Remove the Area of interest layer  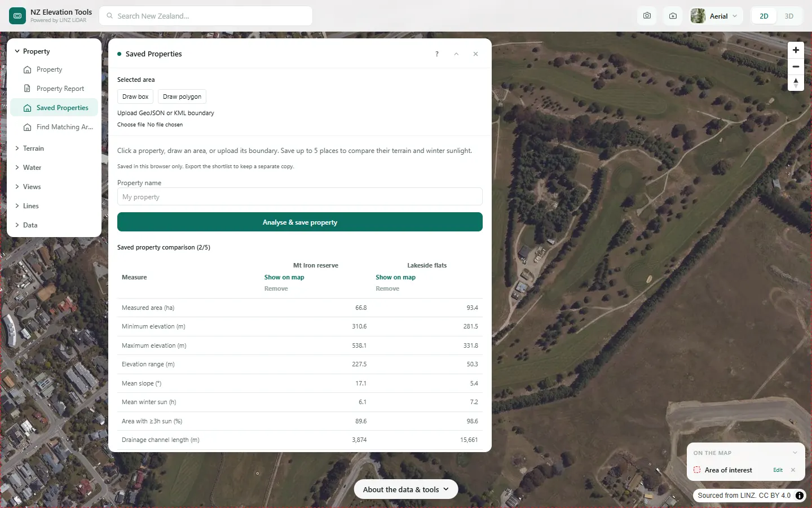click(x=793, y=470)
